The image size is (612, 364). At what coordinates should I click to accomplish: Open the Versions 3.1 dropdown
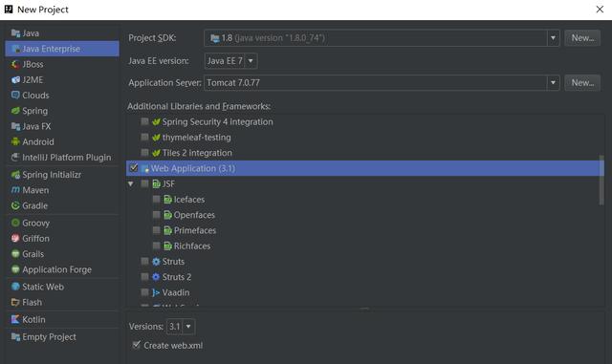pos(188,327)
